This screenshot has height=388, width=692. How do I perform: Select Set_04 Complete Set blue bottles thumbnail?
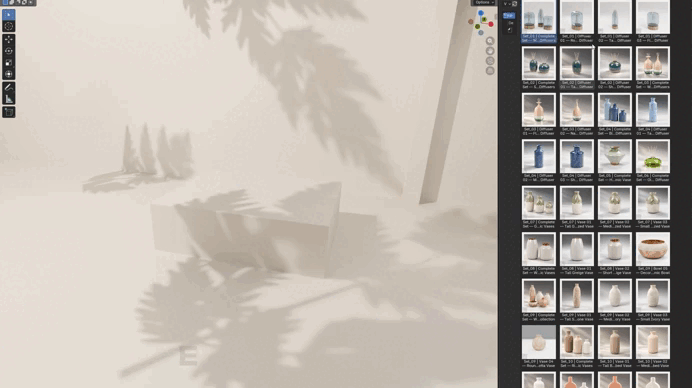point(615,114)
